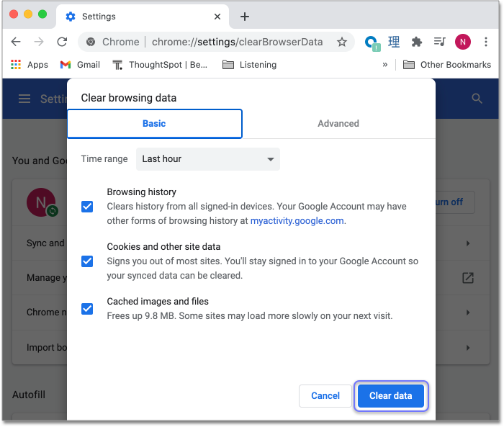Click the Browsing history label
The image size is (504, 427).
coord(141,192)
